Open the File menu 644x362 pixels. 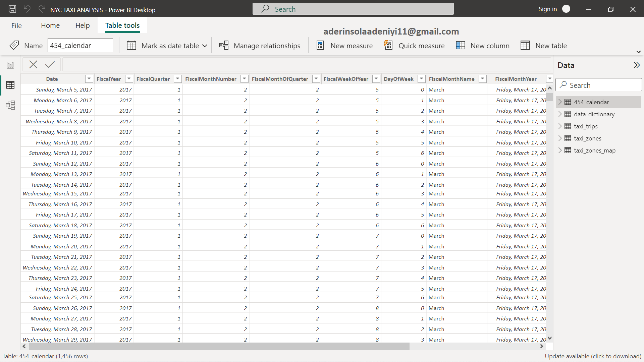[x=16, y=25]
